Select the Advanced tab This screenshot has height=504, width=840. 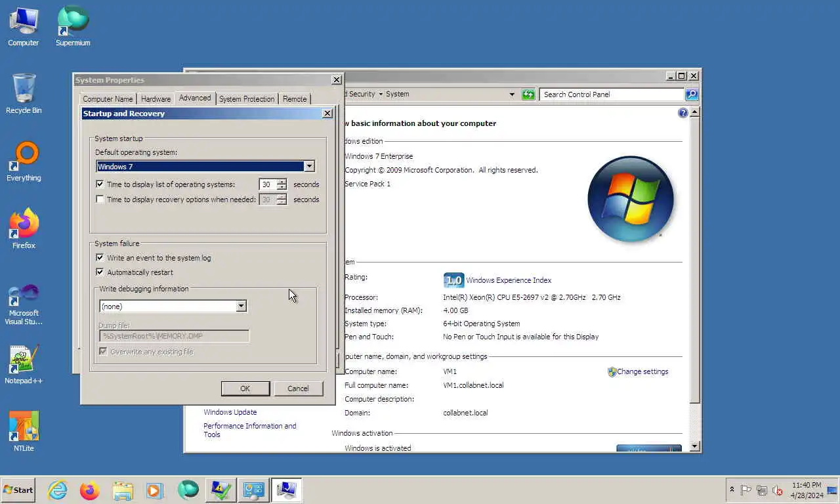195,98
